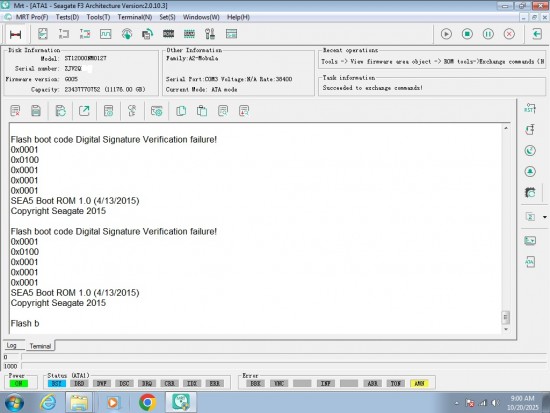The width and height of the screenshot is (550, 413).
Task: Clear terminal with document red-X icon
Action: (x=15, y=111)
